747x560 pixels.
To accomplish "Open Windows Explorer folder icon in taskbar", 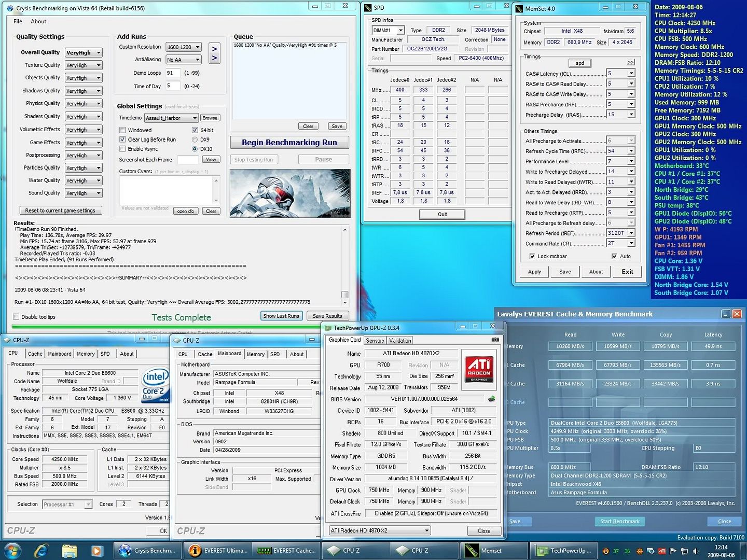I will pos(69,550).
